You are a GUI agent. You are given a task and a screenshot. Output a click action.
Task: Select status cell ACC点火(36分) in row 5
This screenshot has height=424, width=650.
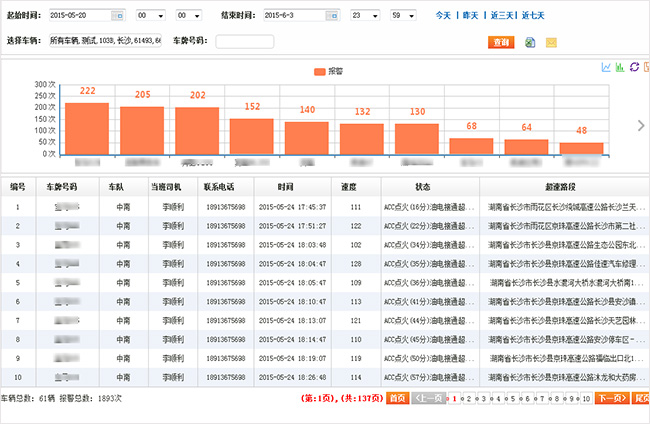(429, 283)
